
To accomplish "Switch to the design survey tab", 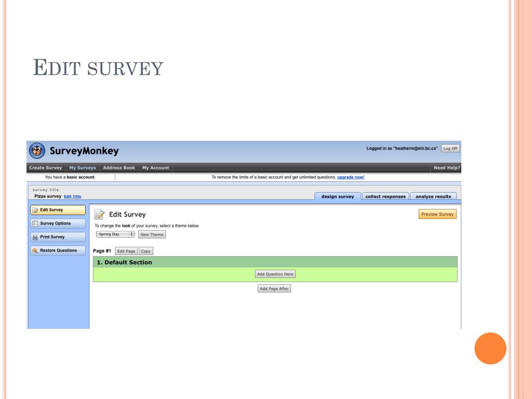I will pyautogui.click(x=338, y=196).
